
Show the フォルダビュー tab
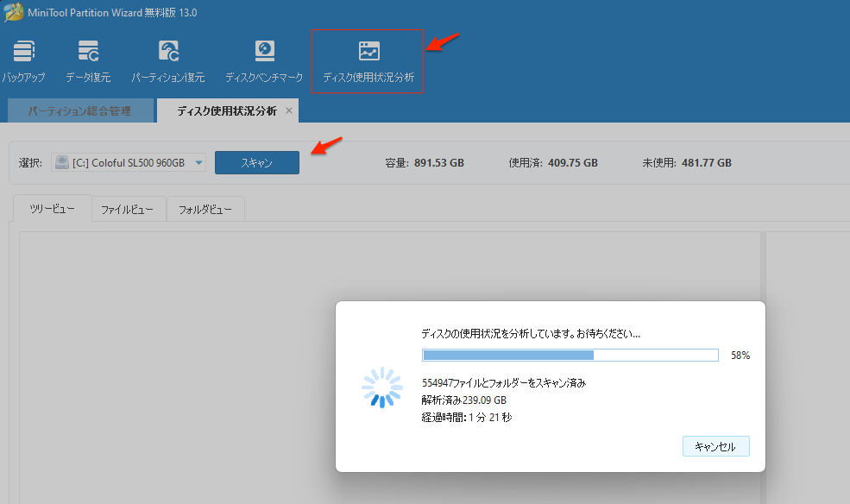(205, 210)
